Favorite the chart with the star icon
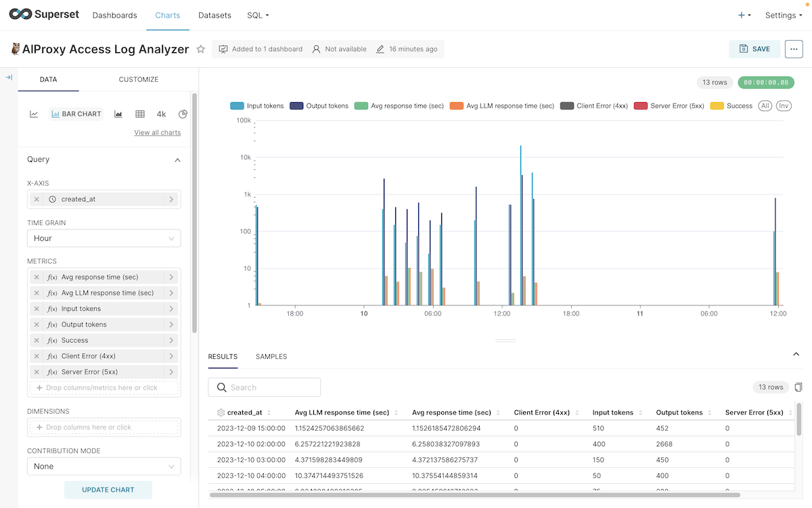Screen dimensions: 812x508 (200, 49)
